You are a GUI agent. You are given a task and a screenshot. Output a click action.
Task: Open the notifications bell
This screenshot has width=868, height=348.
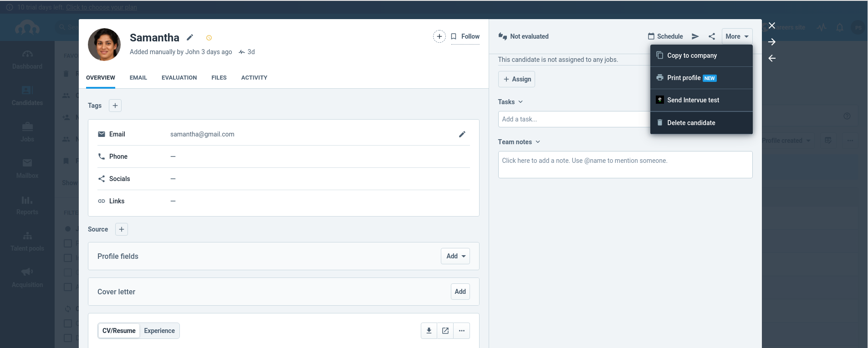tap(840, 27)
